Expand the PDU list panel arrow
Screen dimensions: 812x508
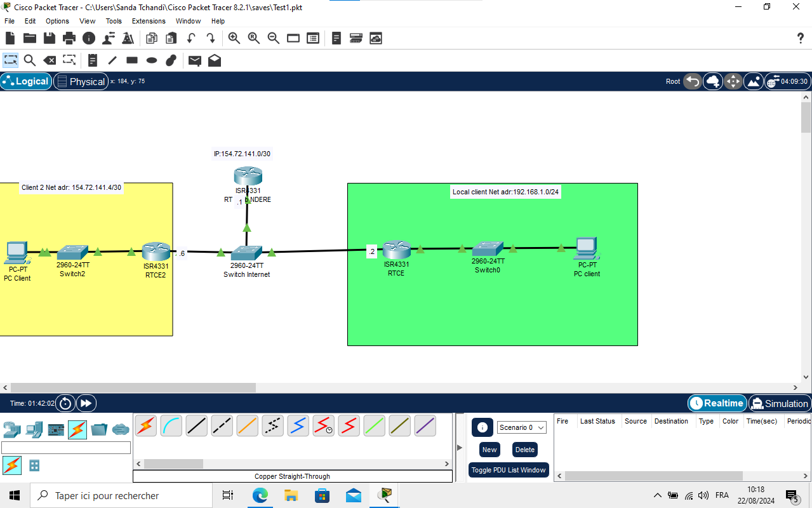460,447
